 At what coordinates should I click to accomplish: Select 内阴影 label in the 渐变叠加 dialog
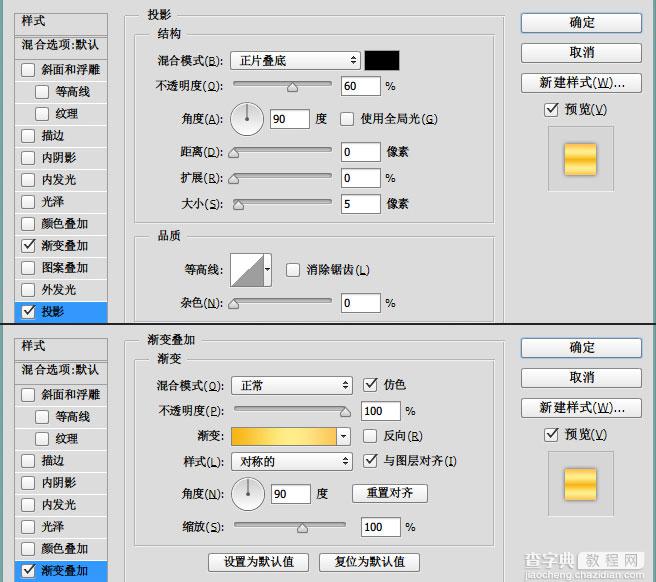pos(59,482)
